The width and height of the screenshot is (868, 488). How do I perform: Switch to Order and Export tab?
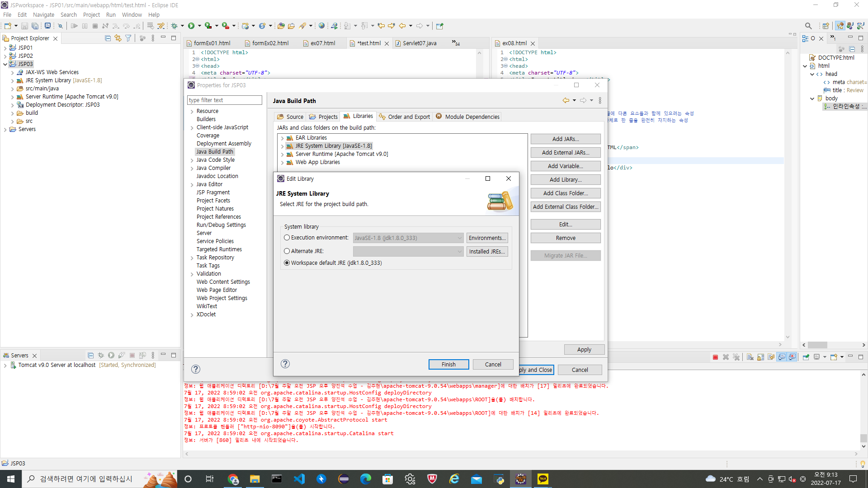click(405, 117)
